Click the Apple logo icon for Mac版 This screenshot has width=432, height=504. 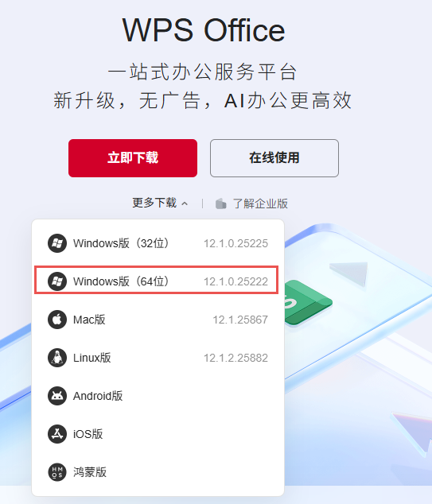57,320
